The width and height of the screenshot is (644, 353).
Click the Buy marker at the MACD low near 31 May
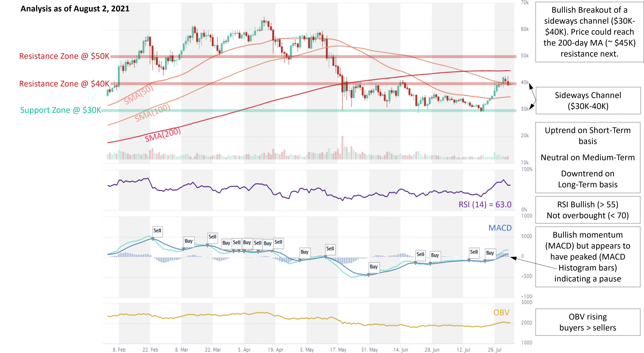[374, 267]
